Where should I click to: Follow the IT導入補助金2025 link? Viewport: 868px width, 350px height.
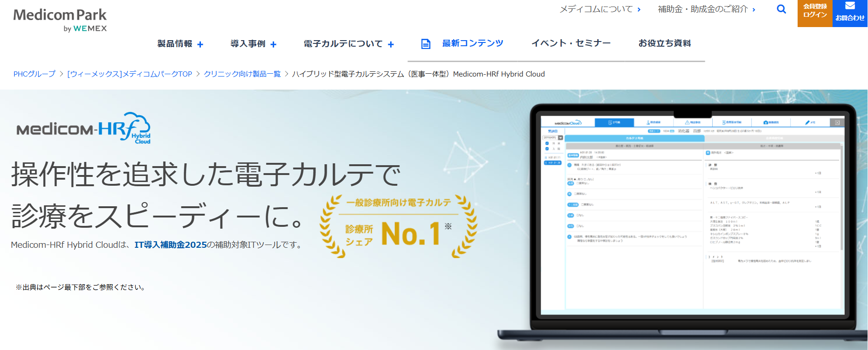coord(170,245)
